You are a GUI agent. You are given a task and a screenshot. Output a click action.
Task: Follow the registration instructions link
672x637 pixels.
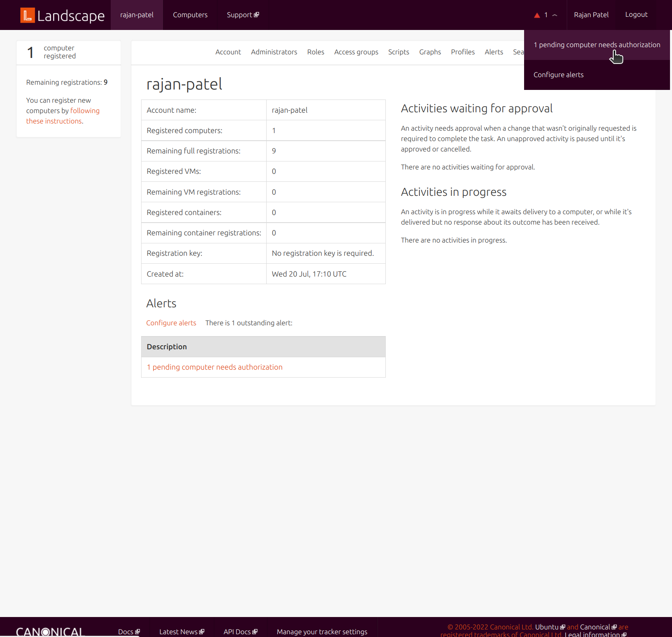pyautogui.click(x=63, y=116)
